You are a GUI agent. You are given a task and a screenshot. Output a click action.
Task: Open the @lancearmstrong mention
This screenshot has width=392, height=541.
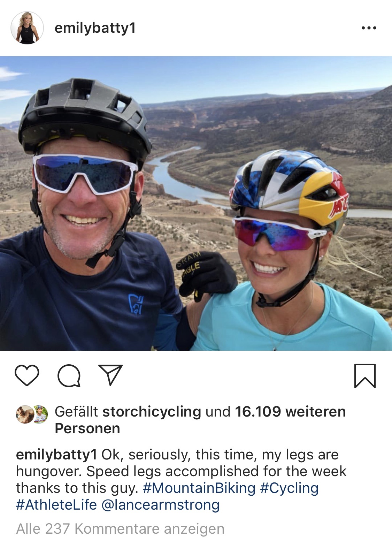[x=160, y=505]
